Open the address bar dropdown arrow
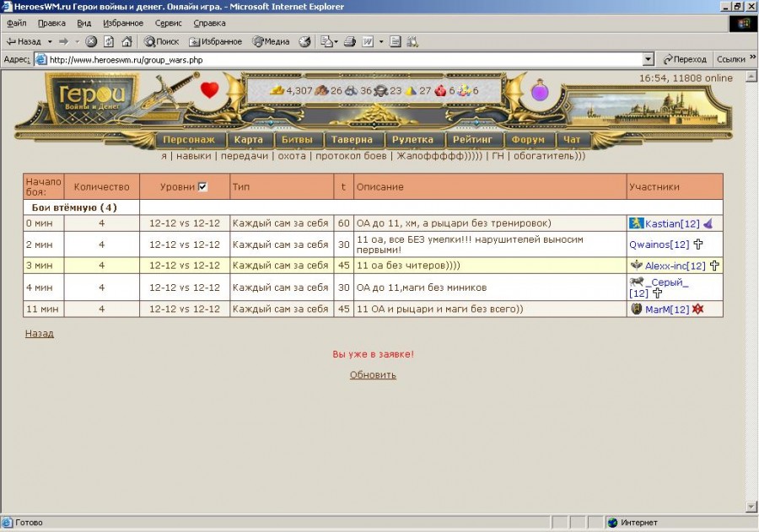759x532 pixels. pyautogui.click(x=648, y=60)
